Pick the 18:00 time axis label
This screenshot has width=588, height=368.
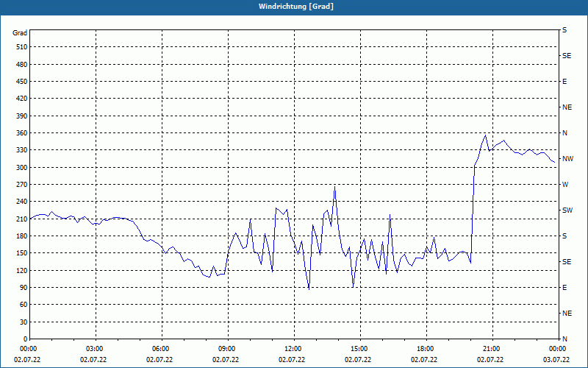[426, 349]
